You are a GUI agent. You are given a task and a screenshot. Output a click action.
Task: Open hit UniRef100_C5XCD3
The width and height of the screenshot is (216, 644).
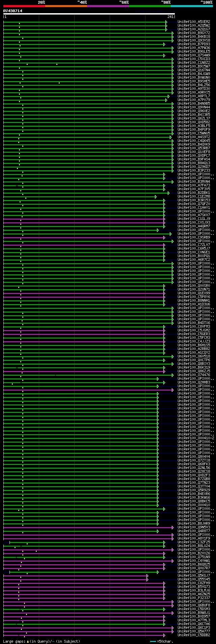(x=194, y=59)
